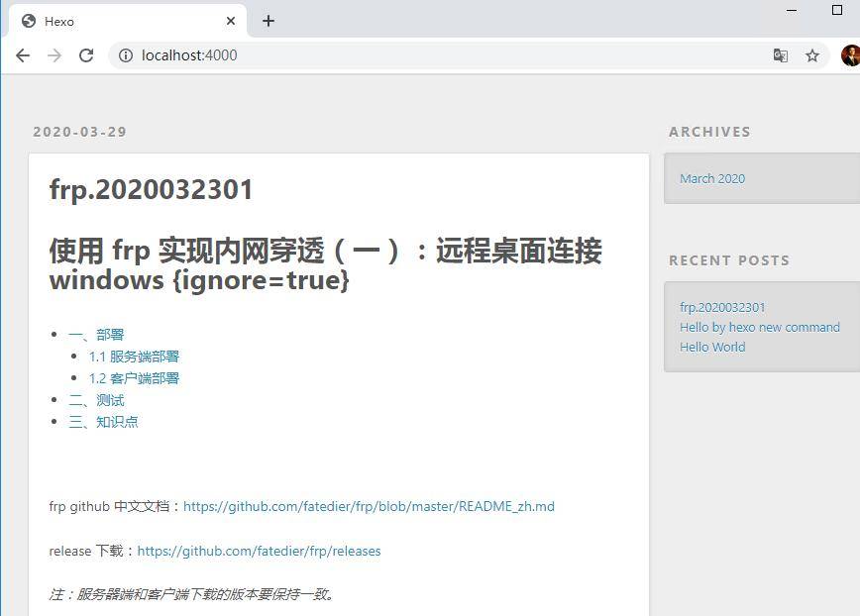Open the frp releases download link

260,551
